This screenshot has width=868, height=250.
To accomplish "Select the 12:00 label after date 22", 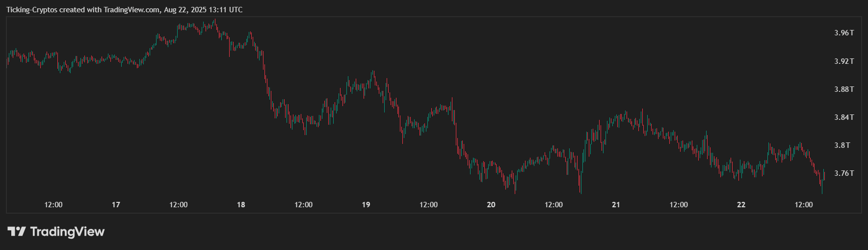I will pyautogui.click(x=804, y=205).
